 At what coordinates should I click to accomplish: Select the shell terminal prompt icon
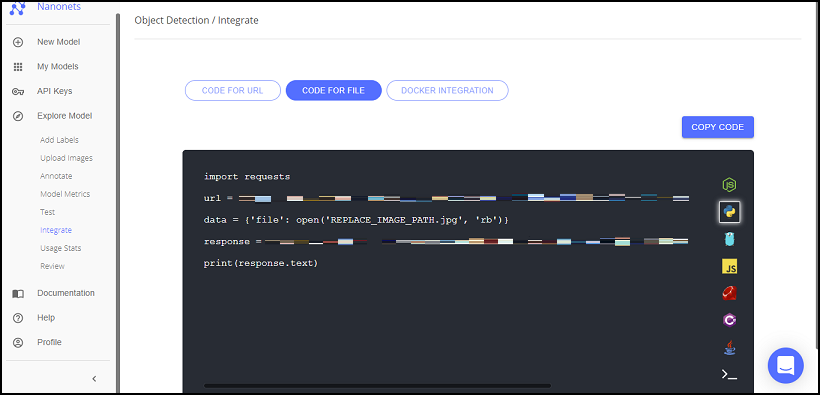[729, 374]
